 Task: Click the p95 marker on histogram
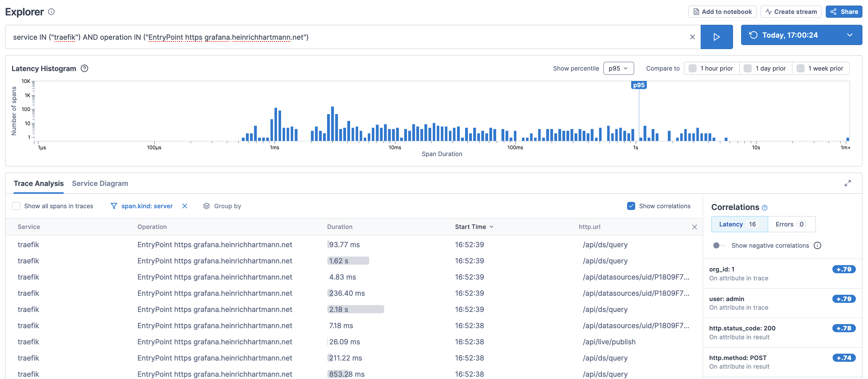tap(638, 85)
